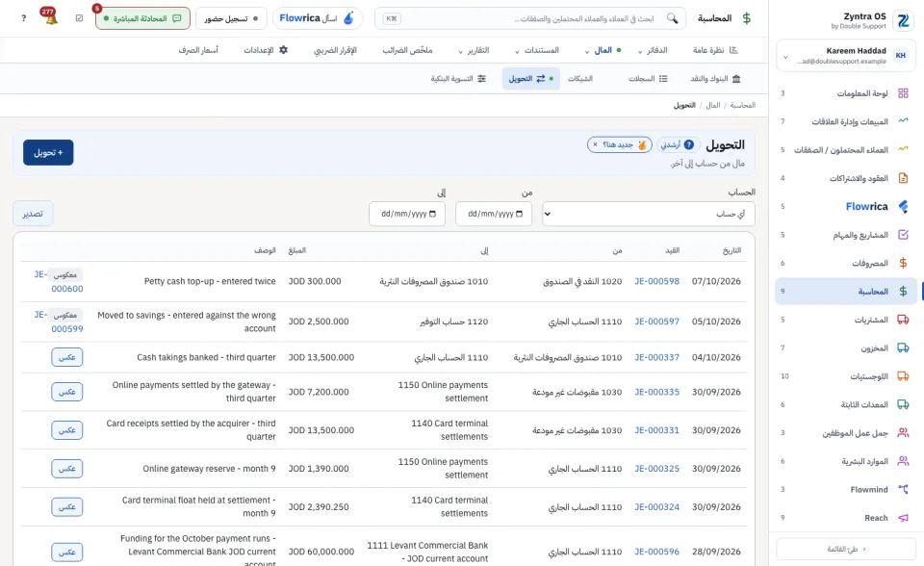Click the help question mark icon

coord(23,18)
